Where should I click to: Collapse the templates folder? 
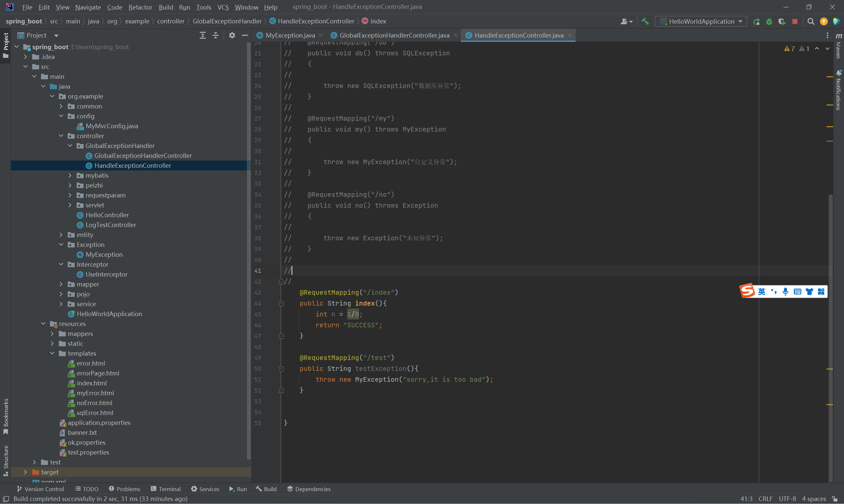coord(52,353)
